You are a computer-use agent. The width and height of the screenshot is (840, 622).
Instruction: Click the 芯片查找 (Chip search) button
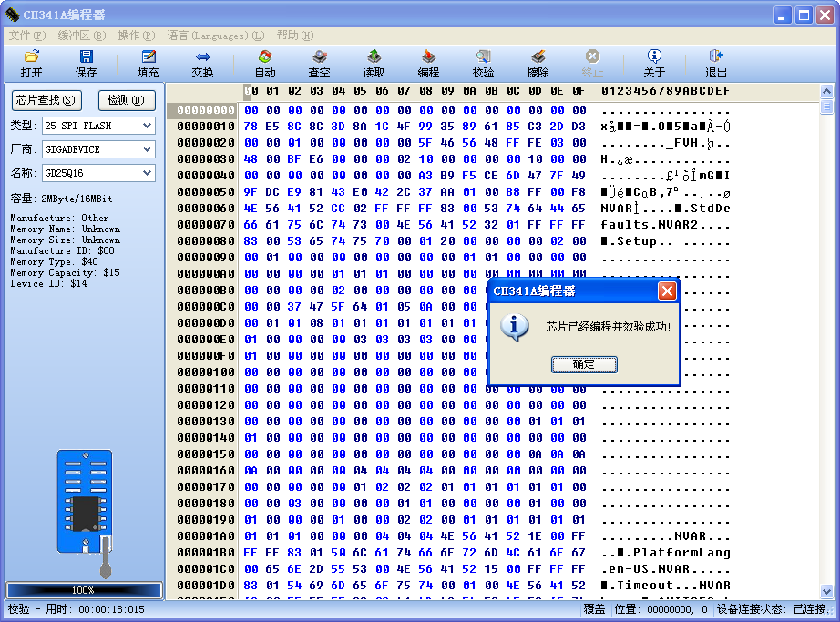coord(46,100)
